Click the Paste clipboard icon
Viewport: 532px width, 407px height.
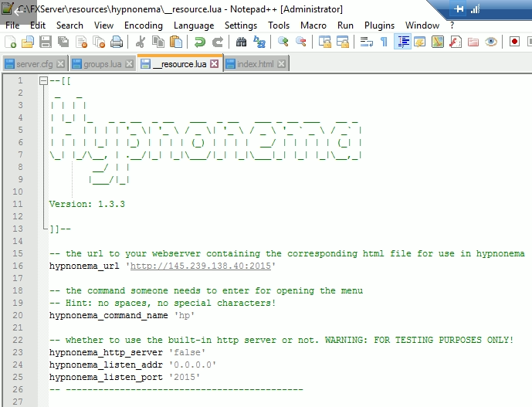click(176, 42)
